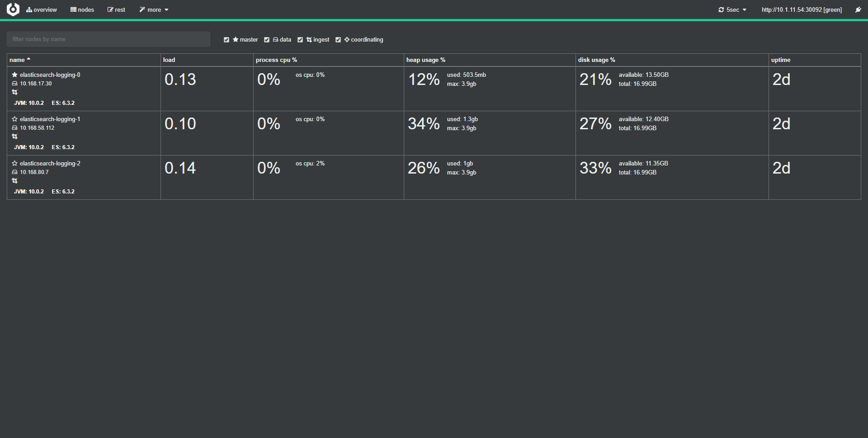868x438 pixels.
Task: Disable the ingest node filter checkbox
Action: tap(300, 40)
